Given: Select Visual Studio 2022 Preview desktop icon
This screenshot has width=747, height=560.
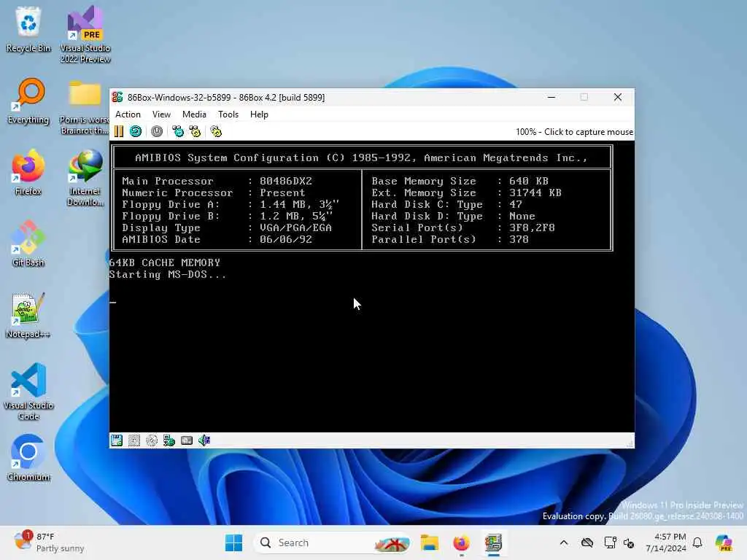Looking at the screenshot, I should [x=85, y=35].
